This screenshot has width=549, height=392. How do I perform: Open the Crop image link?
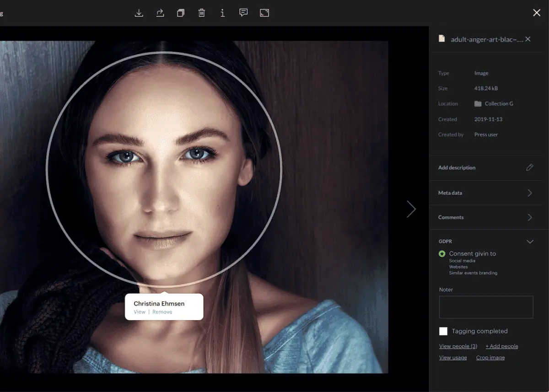[x=490, y=358]
